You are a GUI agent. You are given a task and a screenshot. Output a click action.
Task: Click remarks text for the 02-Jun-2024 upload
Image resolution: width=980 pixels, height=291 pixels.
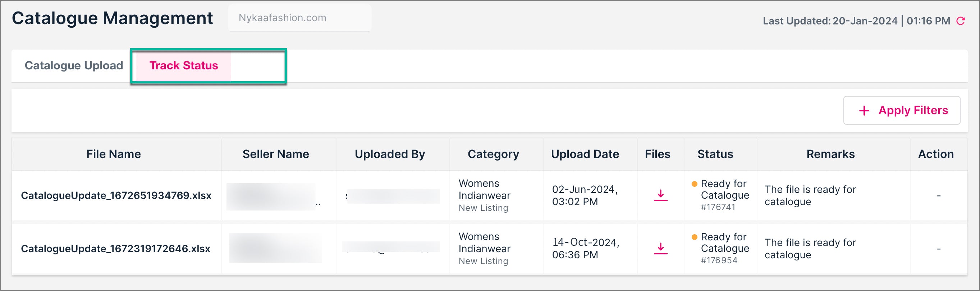(x=810, y=195)
